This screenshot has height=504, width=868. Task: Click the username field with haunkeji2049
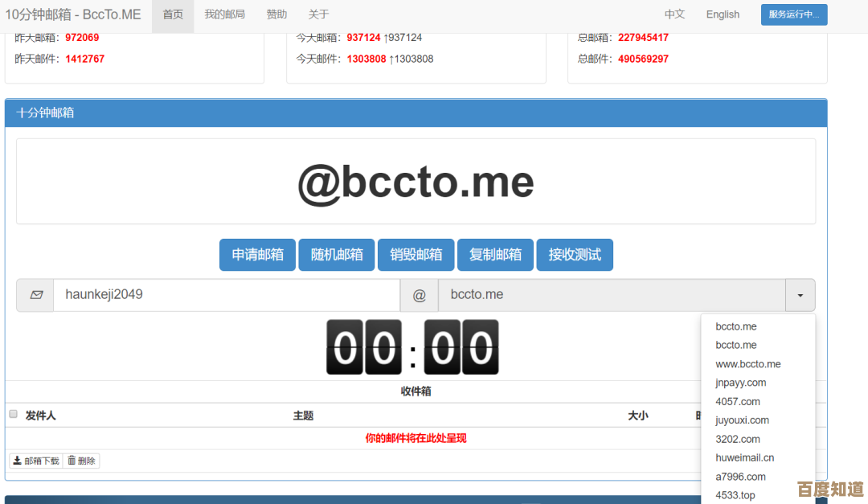(226, 295)
